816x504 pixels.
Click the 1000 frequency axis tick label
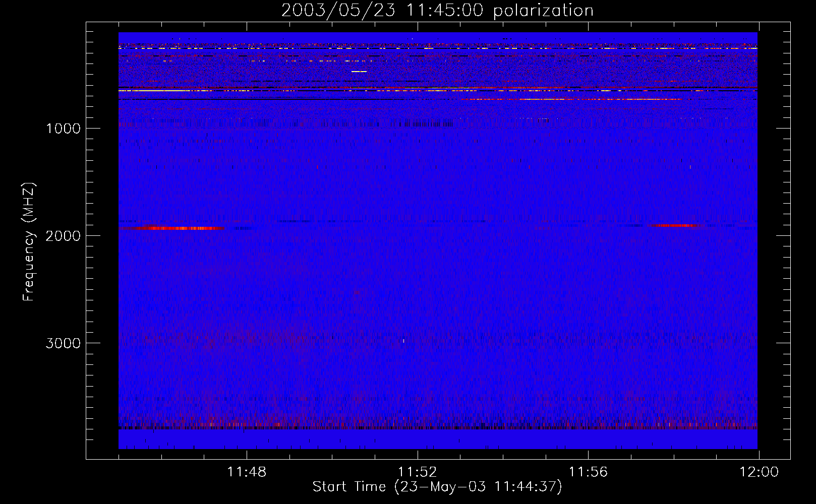point(63,129)
